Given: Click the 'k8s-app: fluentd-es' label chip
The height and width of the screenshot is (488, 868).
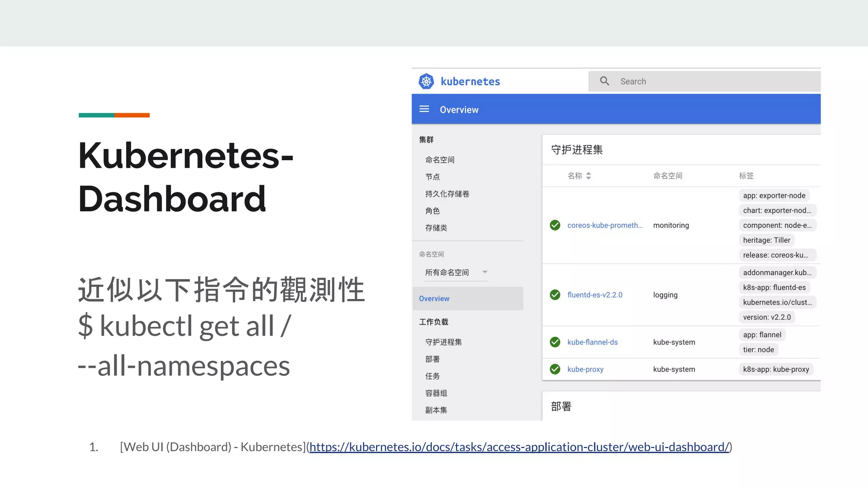Looking at the screenshot, I should click(774, 287).
